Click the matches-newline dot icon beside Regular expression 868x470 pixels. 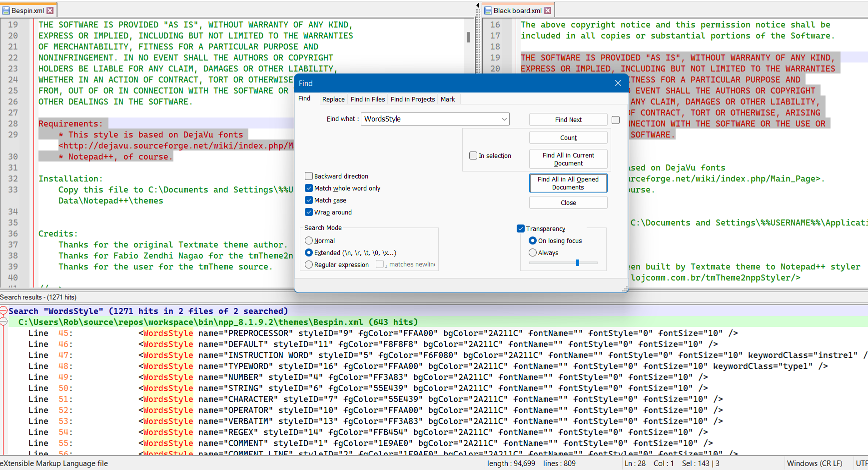(380, 264)
